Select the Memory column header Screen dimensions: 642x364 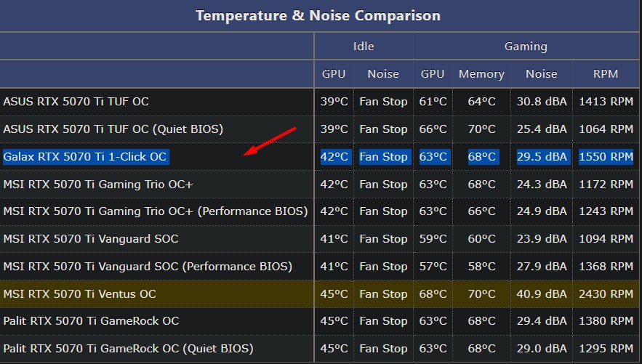tap(481, 74)
